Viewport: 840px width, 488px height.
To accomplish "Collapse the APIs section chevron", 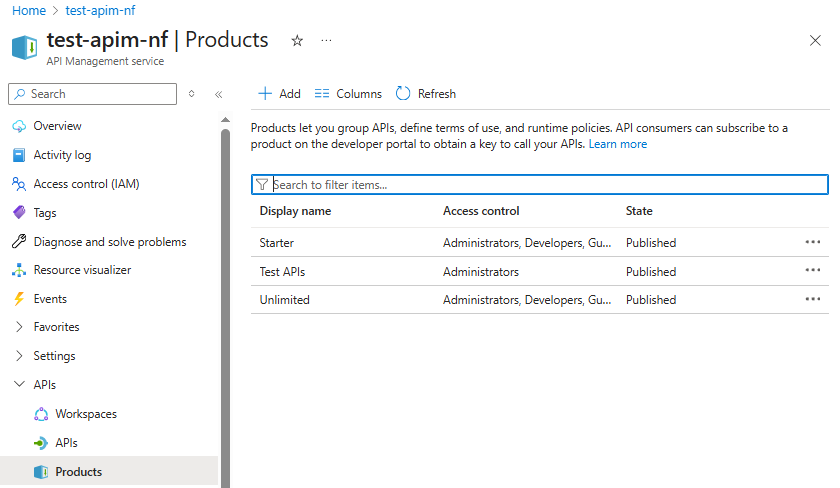I will (19, 384).
